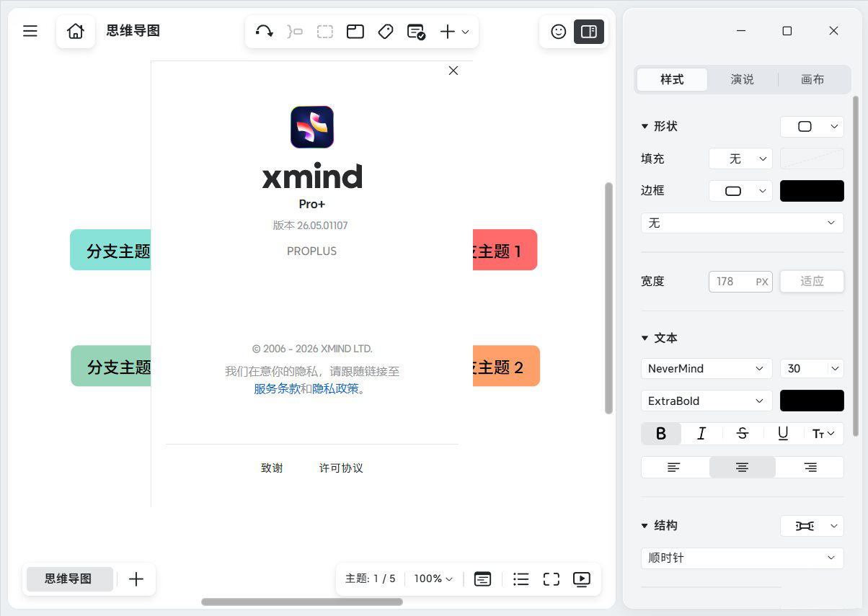The height and width of the screenshot is (616, 868).
Task: Switch to the 画布 tab
Action: (x=812, y=79)
